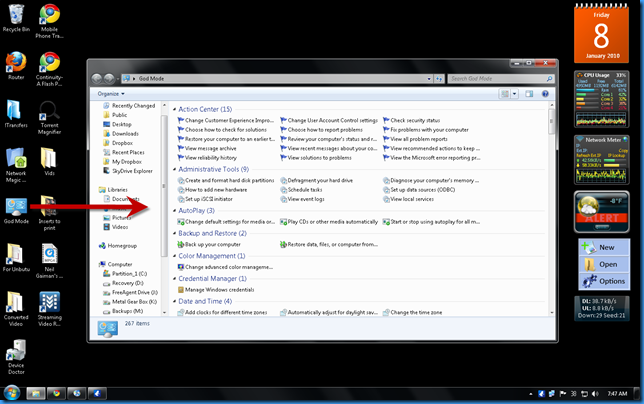Open address bar history dropdown
The height and width of the screenshot is (404, 644).
[x=429, y=78]
